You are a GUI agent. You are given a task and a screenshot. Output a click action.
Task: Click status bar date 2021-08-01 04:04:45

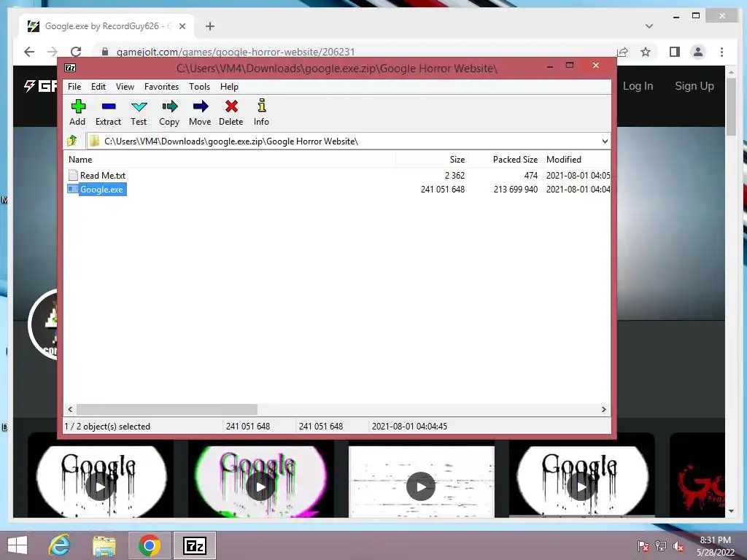point(409,427)
